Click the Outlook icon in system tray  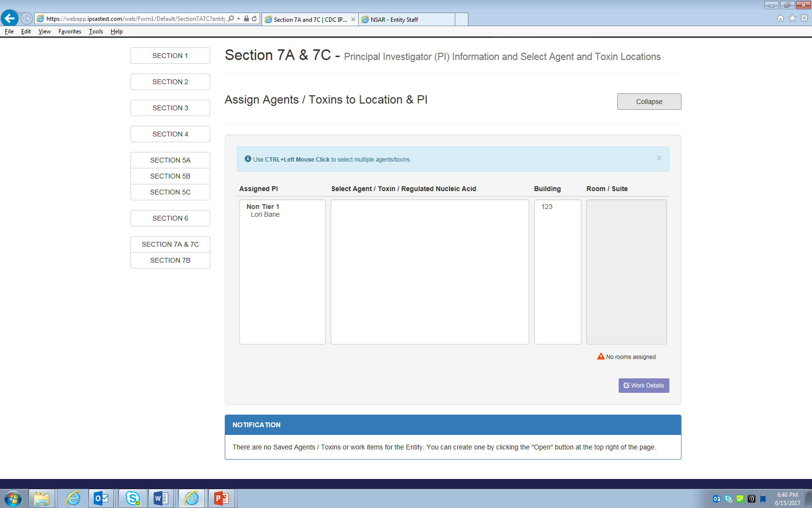point(717,499)
